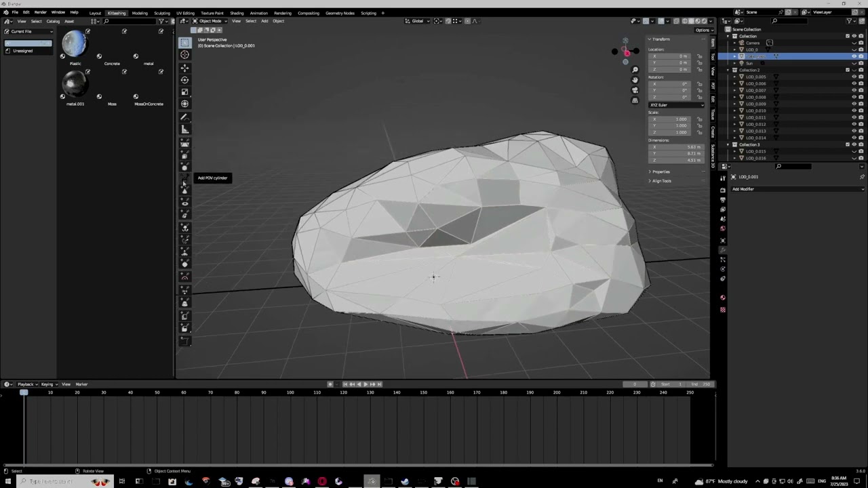Collapse Collection 2 in outliner
868x488 pixels.
click(x=729, y=70)
